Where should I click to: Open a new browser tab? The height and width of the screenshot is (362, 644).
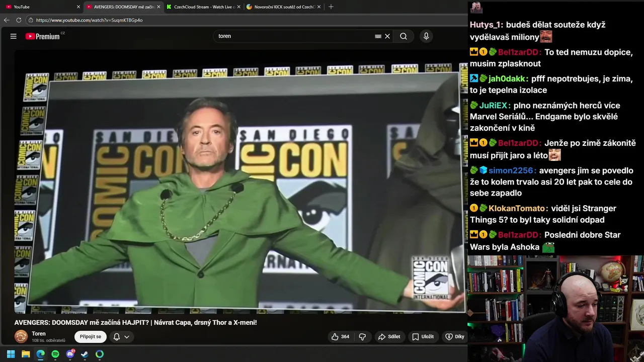(x=331, y=7)
